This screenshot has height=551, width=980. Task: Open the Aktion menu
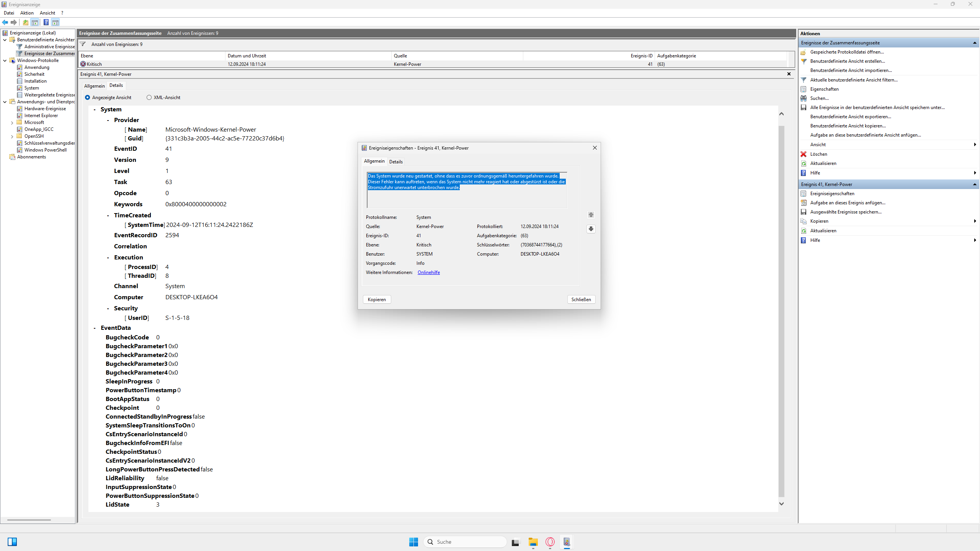(x=27, y=13)
